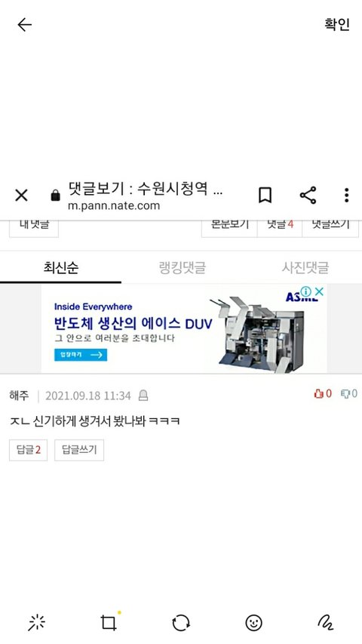The height and width of the screenshot is (644, 362).
Task: Tap the back arrow at top left
Action: [x=25, y=25]
